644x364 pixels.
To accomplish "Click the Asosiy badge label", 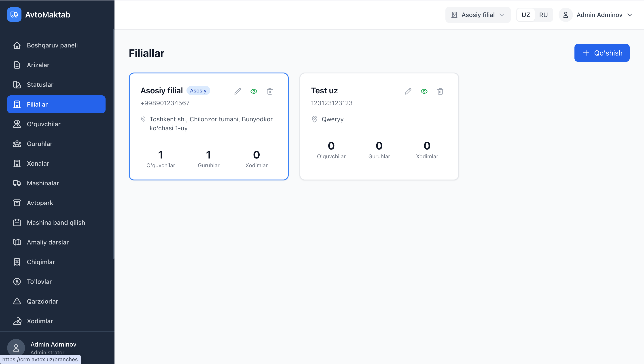I will (x=198, y=91).
